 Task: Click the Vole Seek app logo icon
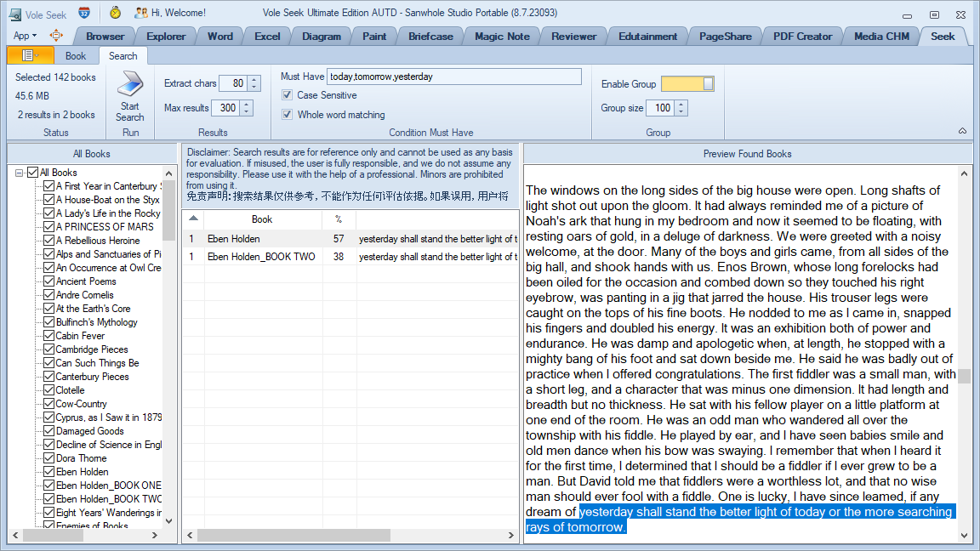point(14,14)
